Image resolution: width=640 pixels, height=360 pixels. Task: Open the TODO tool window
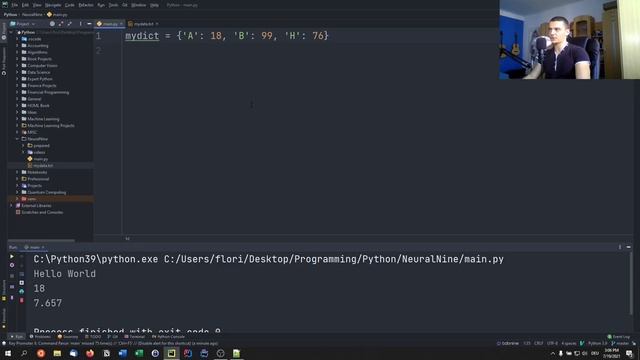[93, 337]
